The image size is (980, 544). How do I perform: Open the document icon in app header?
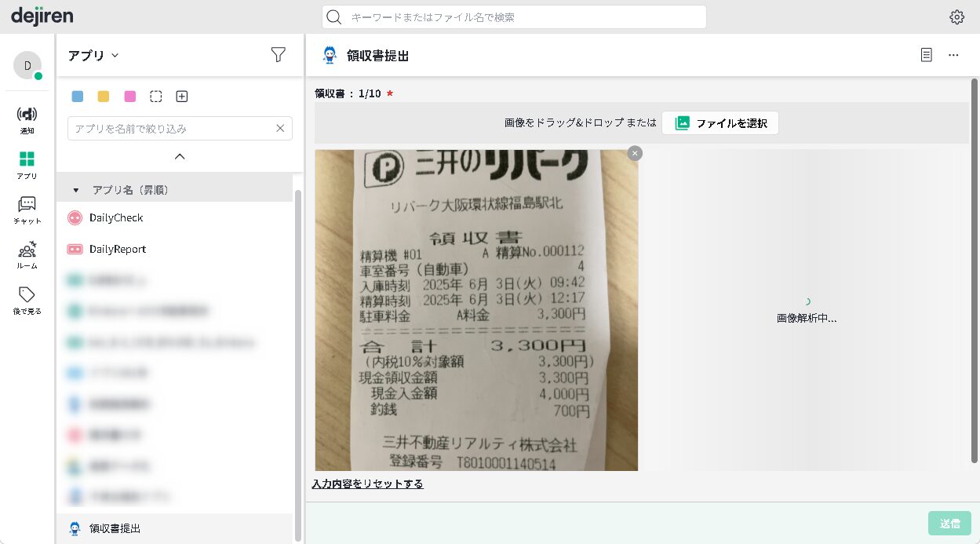[x=927, y=55]
